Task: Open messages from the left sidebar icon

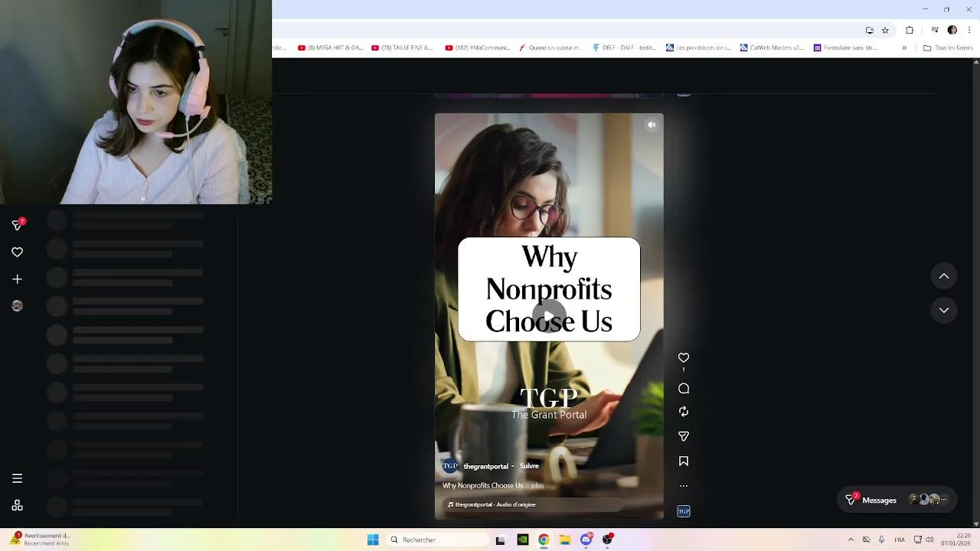Action: click(17, 224)
